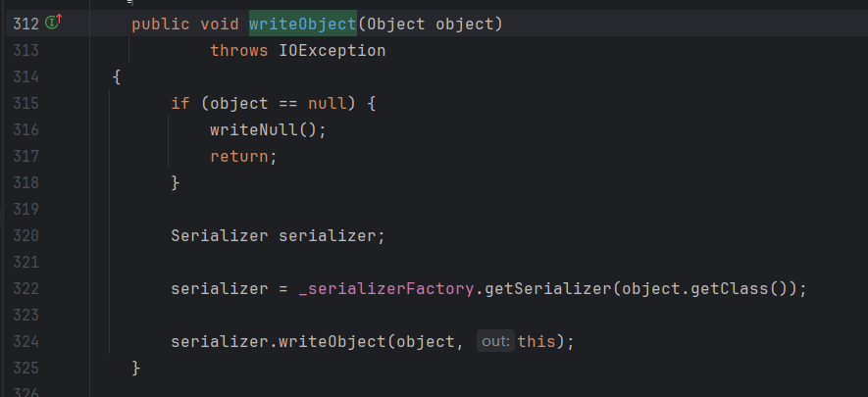Click the "out:" parameter inlay hint
The image size is (868, 397).
495,341
